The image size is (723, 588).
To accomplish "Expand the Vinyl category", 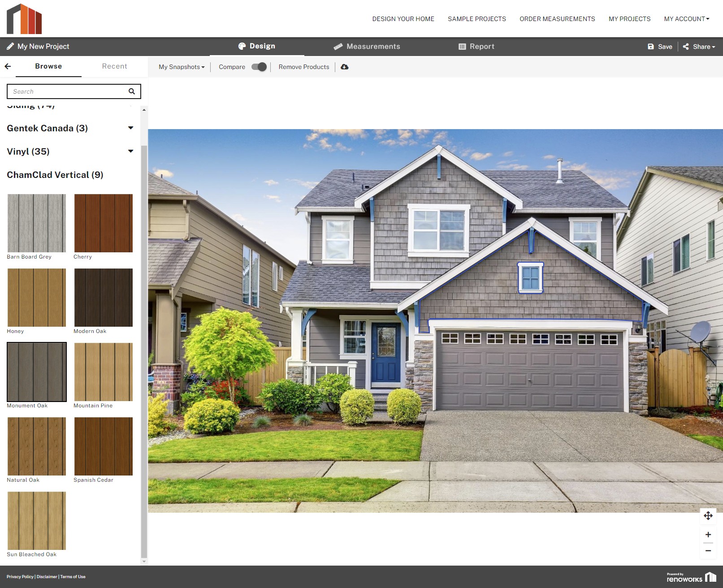I will point(130,151).
